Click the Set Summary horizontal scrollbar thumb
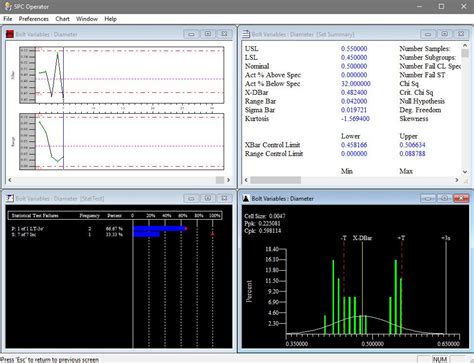Screen dimensions: 474x363 click(275, 180)
